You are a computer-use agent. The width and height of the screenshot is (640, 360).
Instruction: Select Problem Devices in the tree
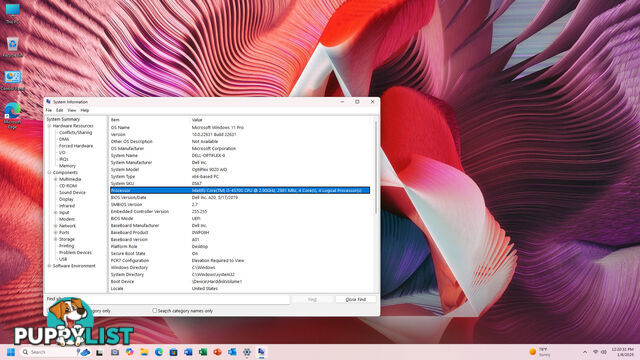coord(76,252)
